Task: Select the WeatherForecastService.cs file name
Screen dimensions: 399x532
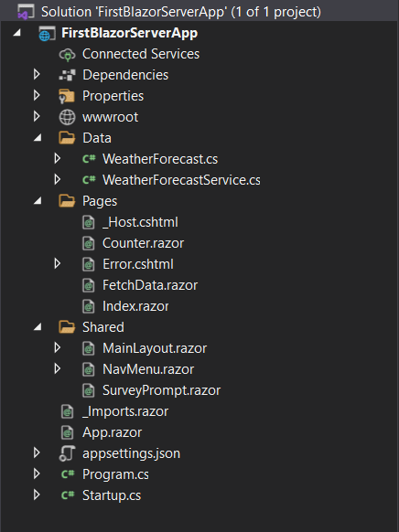Action: pyautogui.click(x=182, y=180)
